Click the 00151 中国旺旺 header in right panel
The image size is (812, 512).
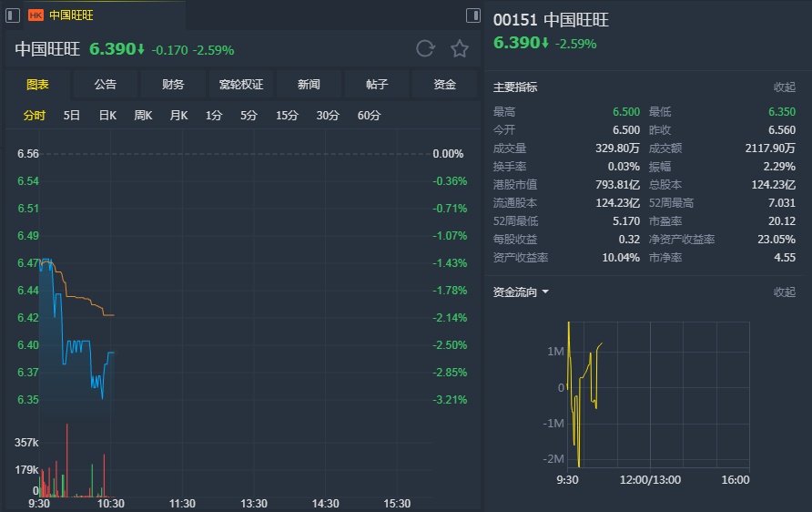(x=551, y=20)
